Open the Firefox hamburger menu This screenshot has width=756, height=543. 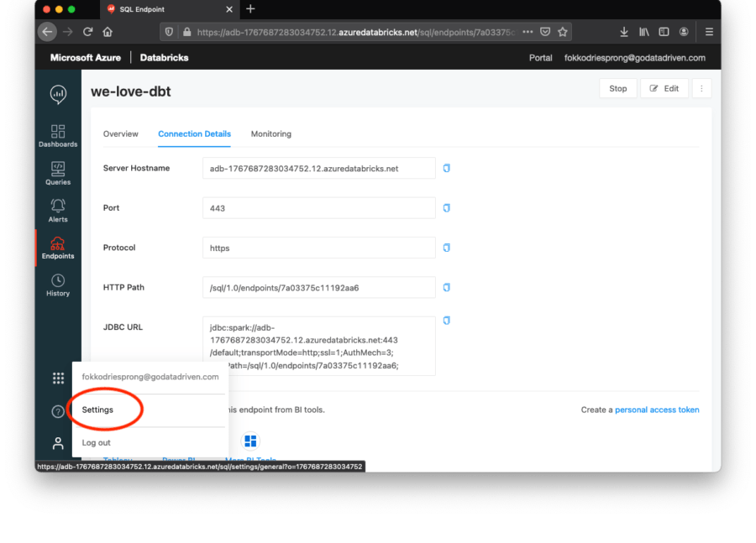(709, 32)
